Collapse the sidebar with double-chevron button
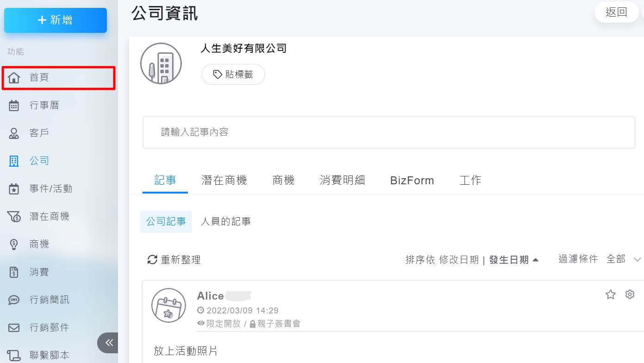This screenshot has height=363, width=644. click(109, 343)
